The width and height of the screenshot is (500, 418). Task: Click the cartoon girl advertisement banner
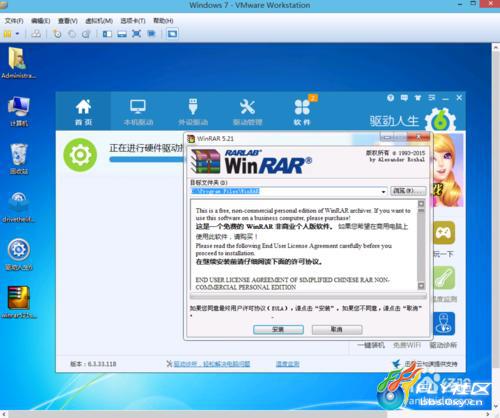(448, 170)
